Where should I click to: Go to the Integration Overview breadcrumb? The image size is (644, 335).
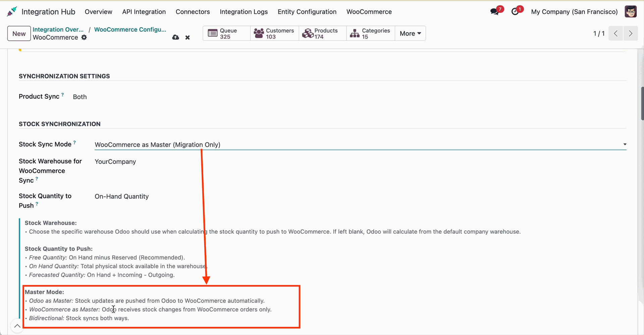click(x=58, y=30)
